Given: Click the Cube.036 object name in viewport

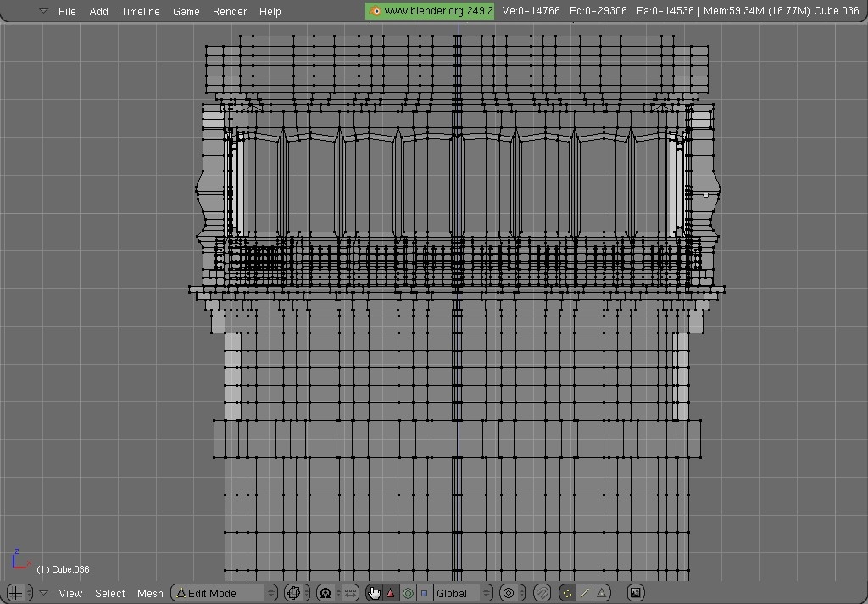Looking at the screenshot, I should click(63, 570).
